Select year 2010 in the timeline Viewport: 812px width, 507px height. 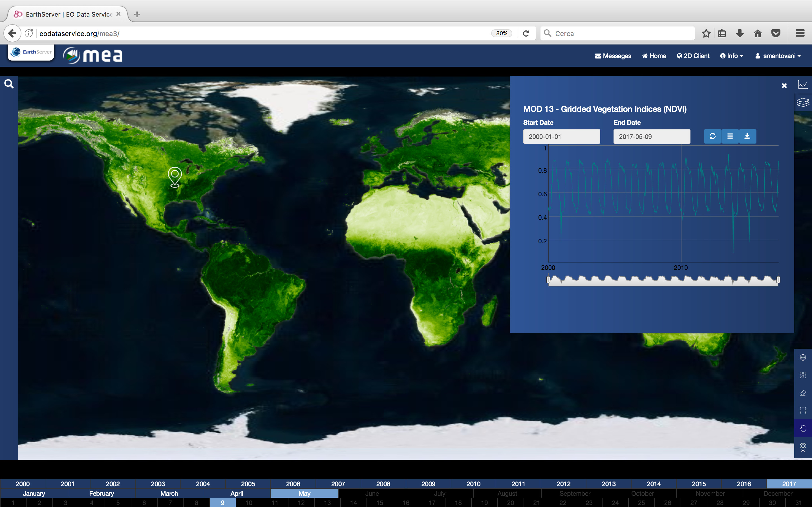[x=473, y=484]
